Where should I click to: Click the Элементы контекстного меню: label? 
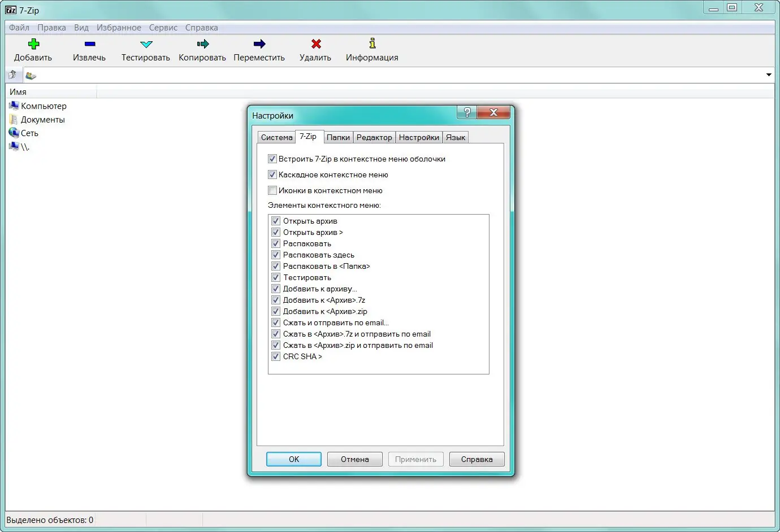tap(324, 205)
